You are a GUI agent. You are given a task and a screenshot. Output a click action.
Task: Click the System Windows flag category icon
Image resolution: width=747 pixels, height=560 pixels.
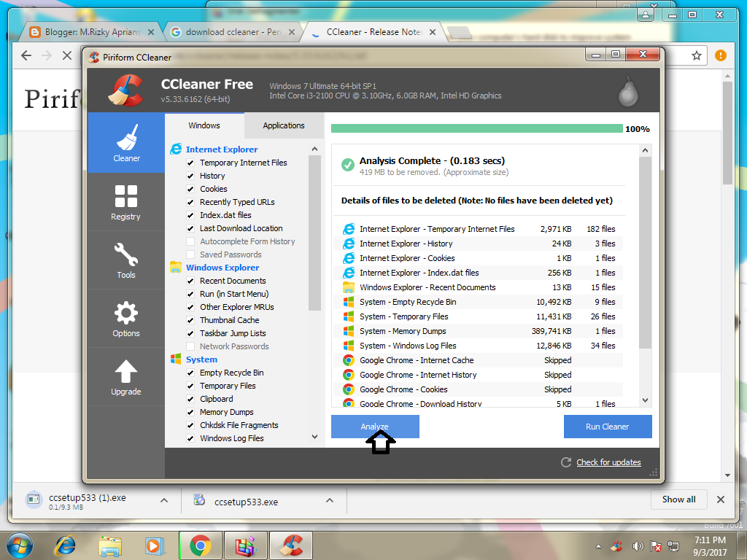tap(176, 359)
